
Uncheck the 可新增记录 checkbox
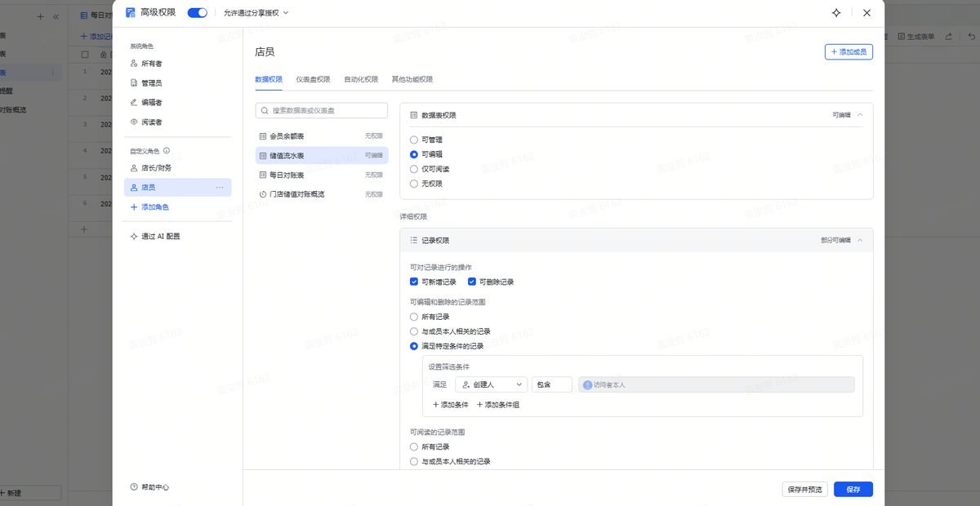[414, 282]
